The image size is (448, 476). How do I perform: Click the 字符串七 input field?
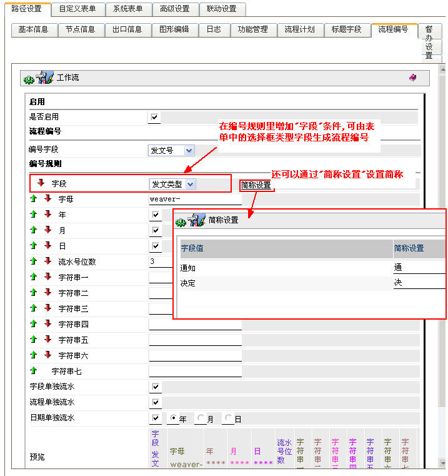point(195,372)
